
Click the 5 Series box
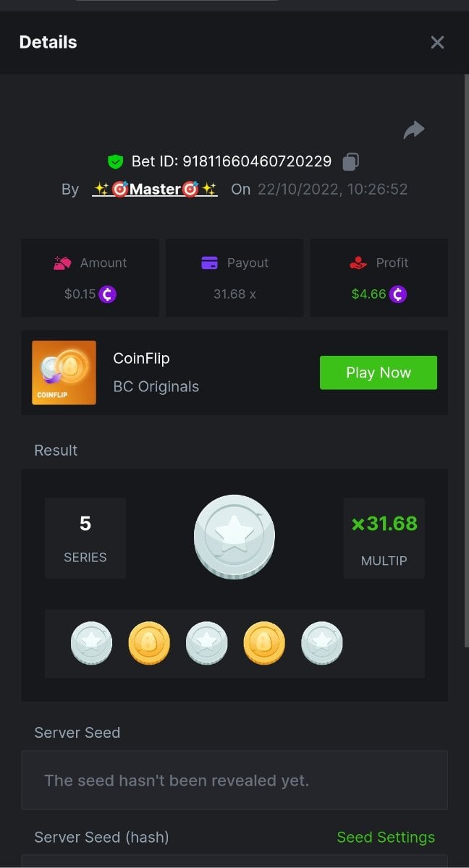pos(85,538)
